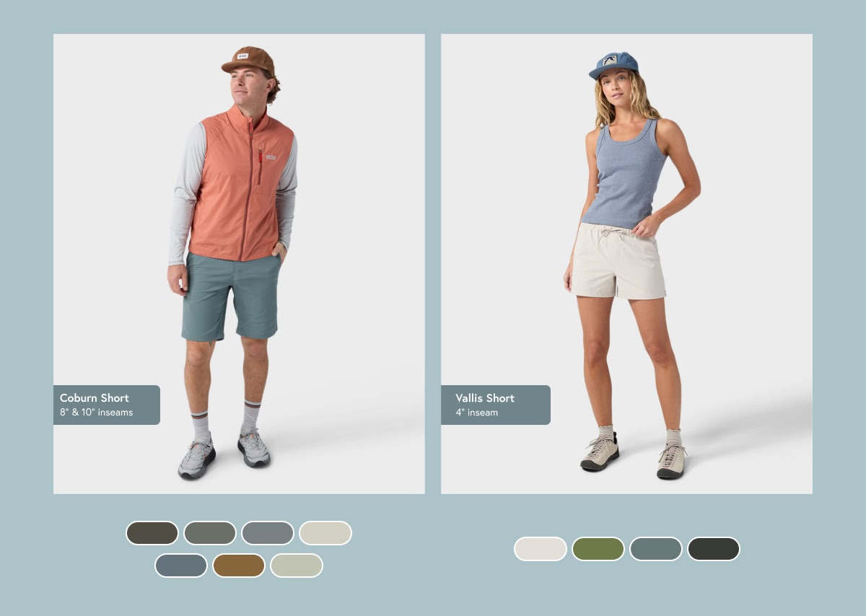The image size is (866, 616).
Task: Pick the medium gray Coburn Short swatch
Action: [268, 533]
